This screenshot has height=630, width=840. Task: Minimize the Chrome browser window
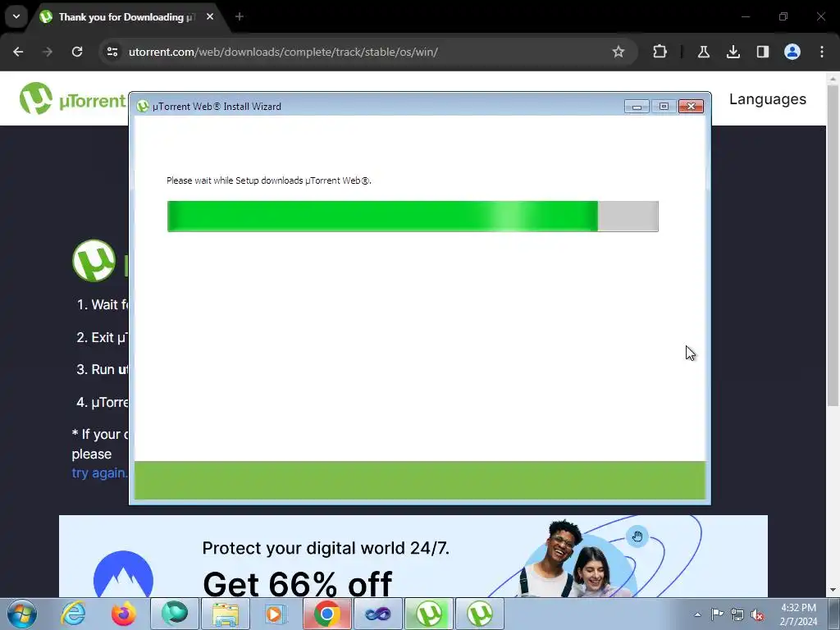tap(746, 16)
